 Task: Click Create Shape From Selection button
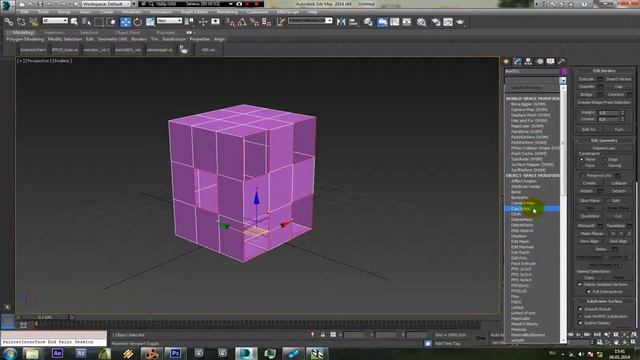[604, 102]
